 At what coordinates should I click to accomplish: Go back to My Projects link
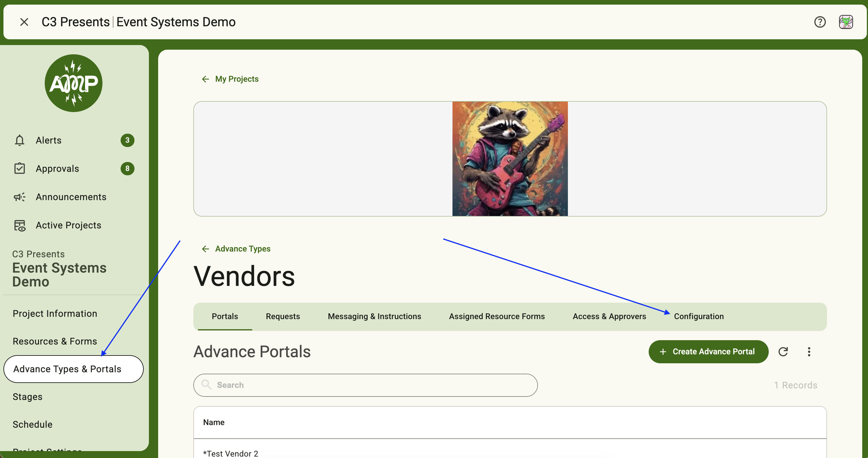click(237, 79)
